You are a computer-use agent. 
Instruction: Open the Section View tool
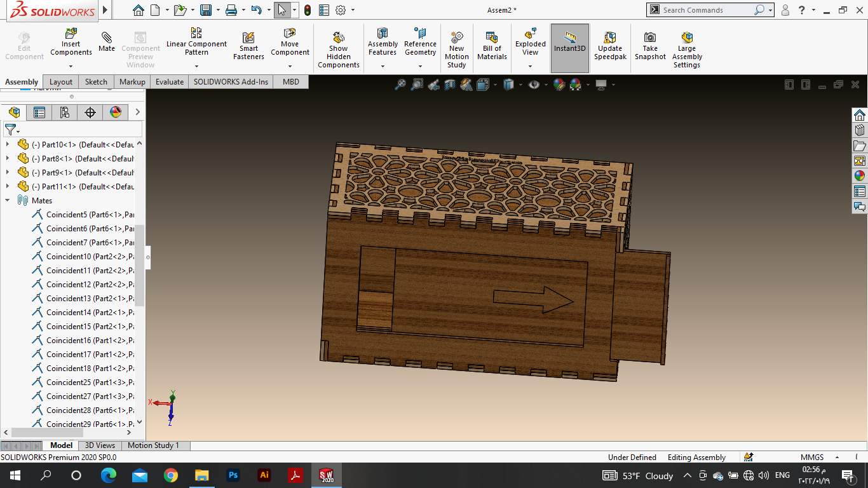pyautogui.click(x=450, y=85)
